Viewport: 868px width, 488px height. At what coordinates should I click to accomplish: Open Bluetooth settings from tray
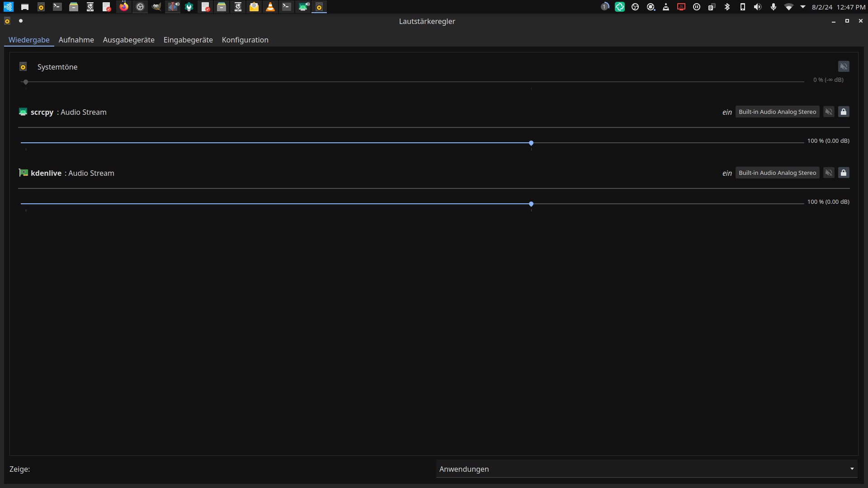pyautogui.click(x=727, y=7)
